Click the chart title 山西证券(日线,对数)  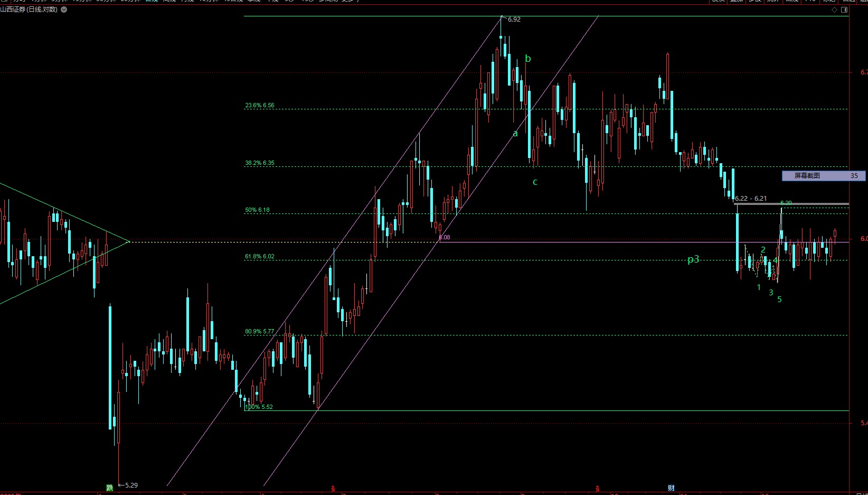click(x=29, y=10)
